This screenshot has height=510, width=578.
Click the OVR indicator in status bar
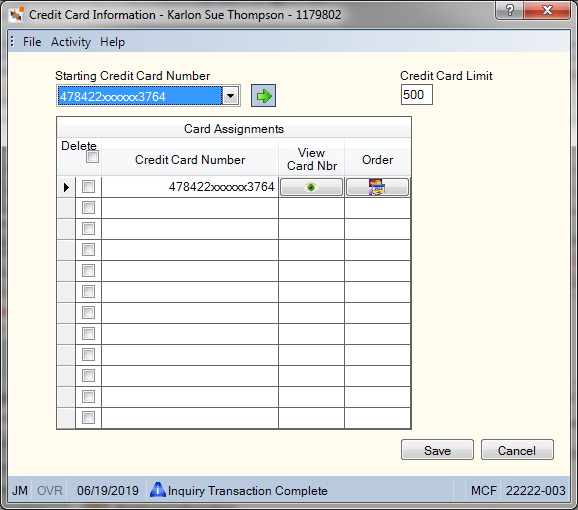(x=49, y=490)
